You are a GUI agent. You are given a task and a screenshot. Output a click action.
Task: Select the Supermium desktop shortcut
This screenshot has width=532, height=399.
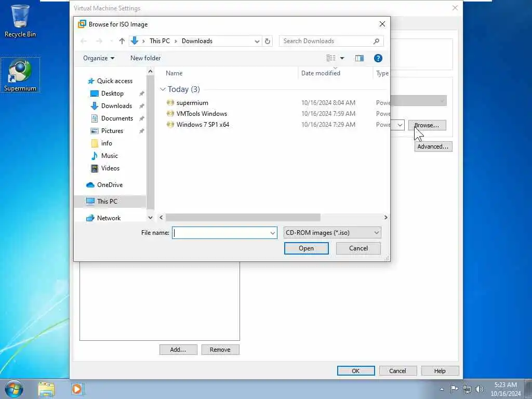20,75
